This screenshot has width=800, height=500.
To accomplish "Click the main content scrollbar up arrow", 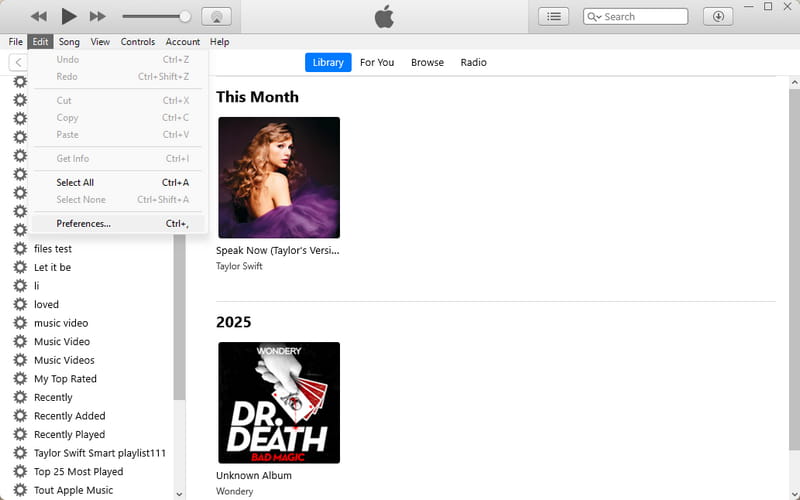I will point(794,82).
